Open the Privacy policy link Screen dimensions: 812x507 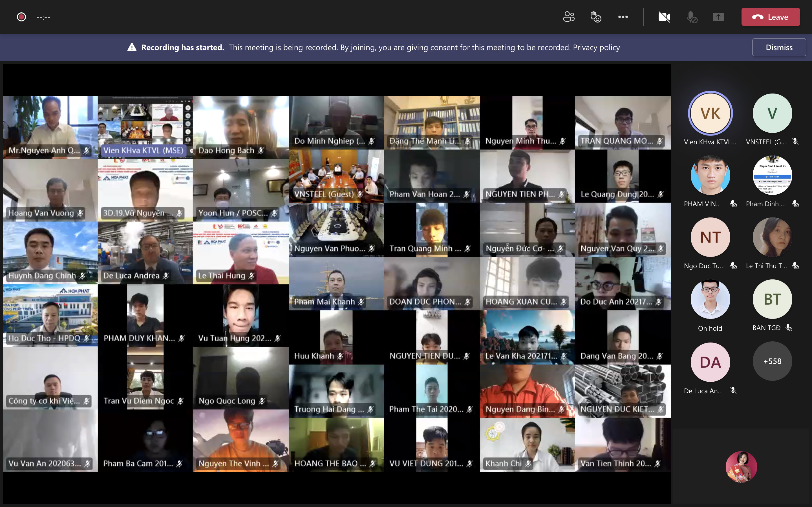pos(596,47)
